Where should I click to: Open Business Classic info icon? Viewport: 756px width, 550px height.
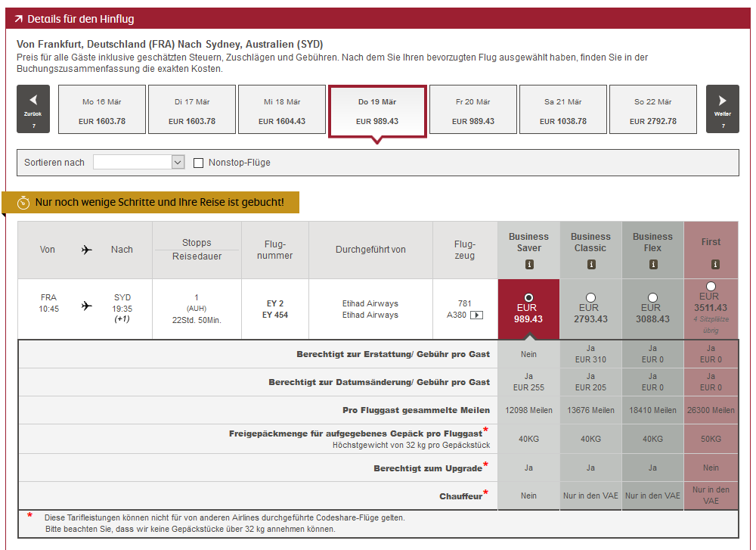[590, 265]
